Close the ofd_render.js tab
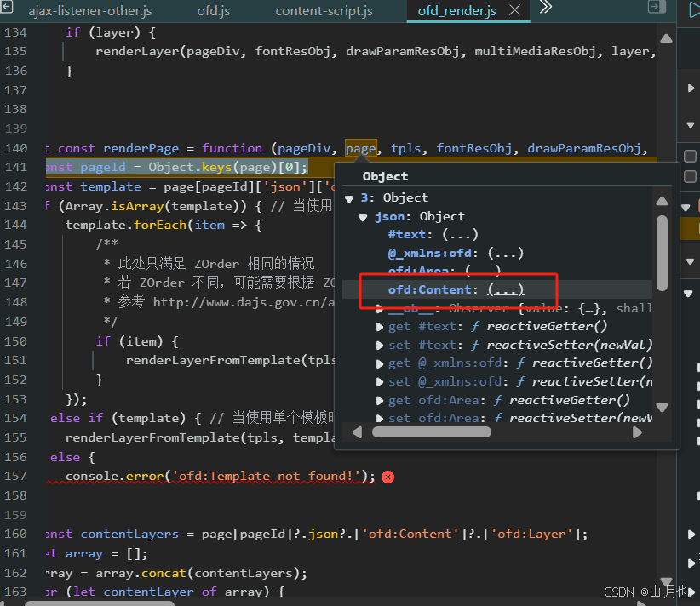 [x=514, y=10]
